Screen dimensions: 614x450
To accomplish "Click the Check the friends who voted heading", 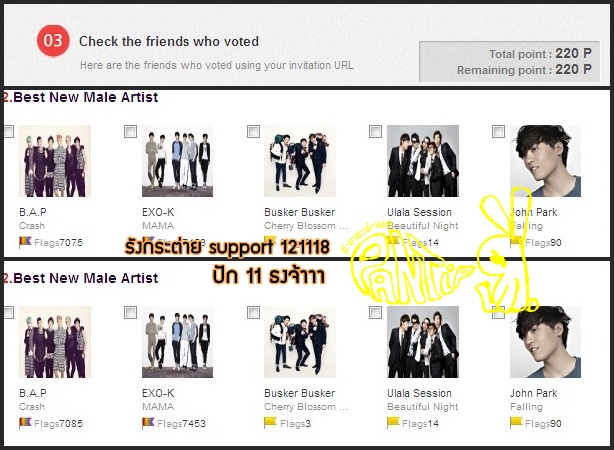I will coord(169,41).
